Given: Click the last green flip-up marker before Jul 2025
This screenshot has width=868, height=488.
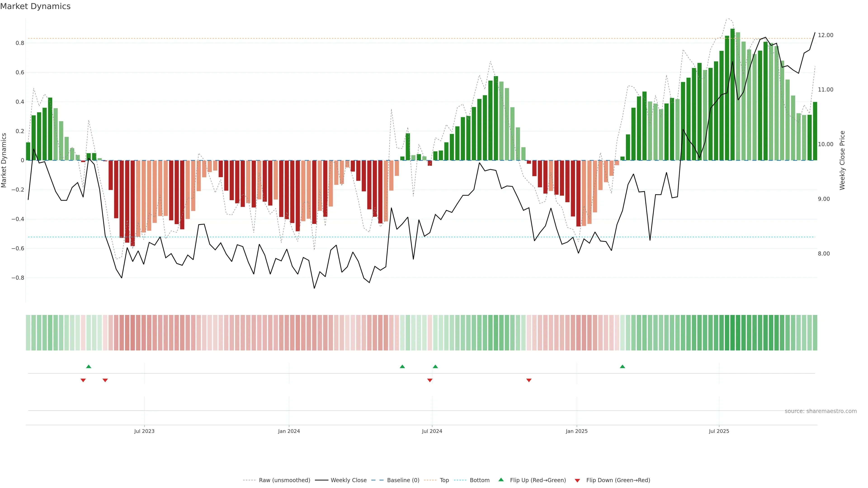Looking at the screenshot, I should click(x=622, y=366).
